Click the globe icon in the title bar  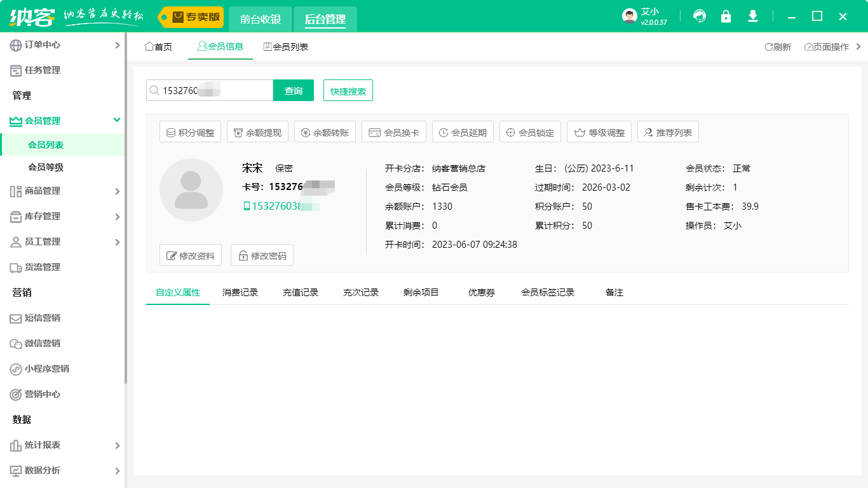[699, 16]
